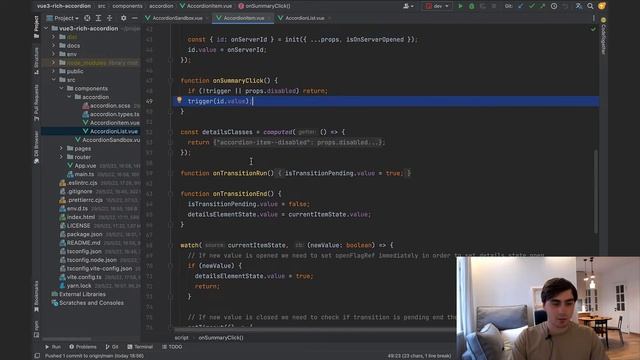This screenshot has height=360, width=640.
Task: Click the lightbulb intention icon on line 49
Action: click(x=179, y=100)
